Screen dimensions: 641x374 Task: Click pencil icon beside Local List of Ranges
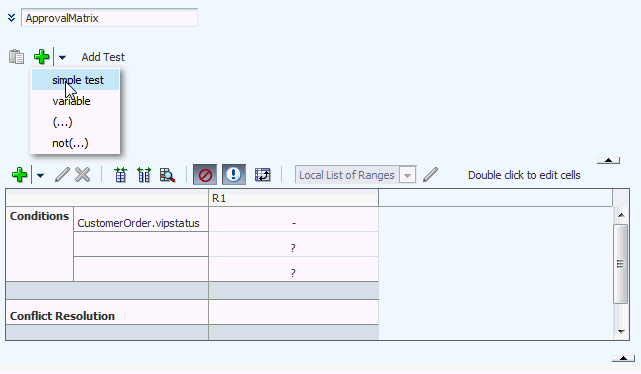[430, 175]
